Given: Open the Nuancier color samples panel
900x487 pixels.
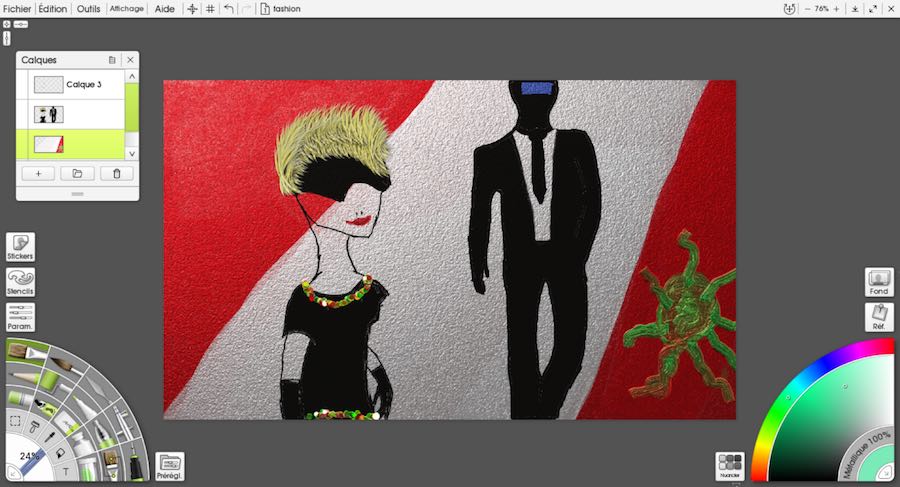Looking at the screenshot, I should [x=730, y=466].
